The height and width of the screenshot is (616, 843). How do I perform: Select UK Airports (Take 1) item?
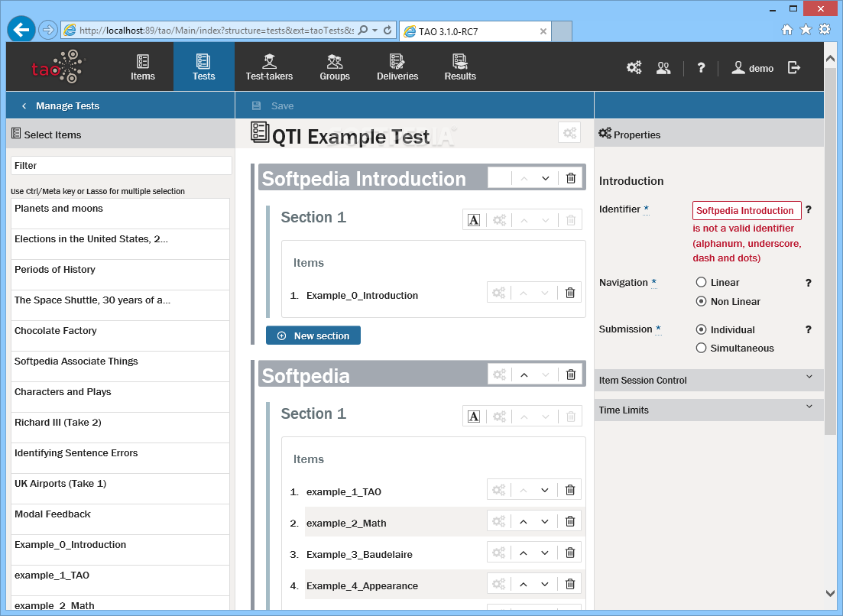pyautogui.click(x=121, y=488)
